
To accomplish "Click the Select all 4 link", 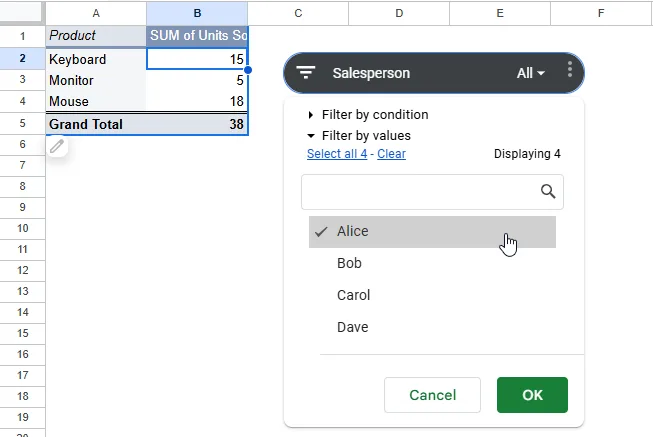I will tap(337, 154).
